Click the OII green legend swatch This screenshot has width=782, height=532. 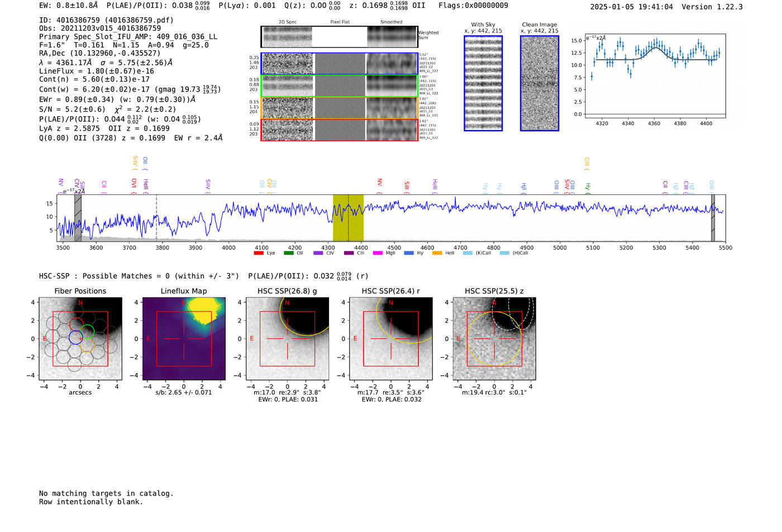tap(288, 253)
